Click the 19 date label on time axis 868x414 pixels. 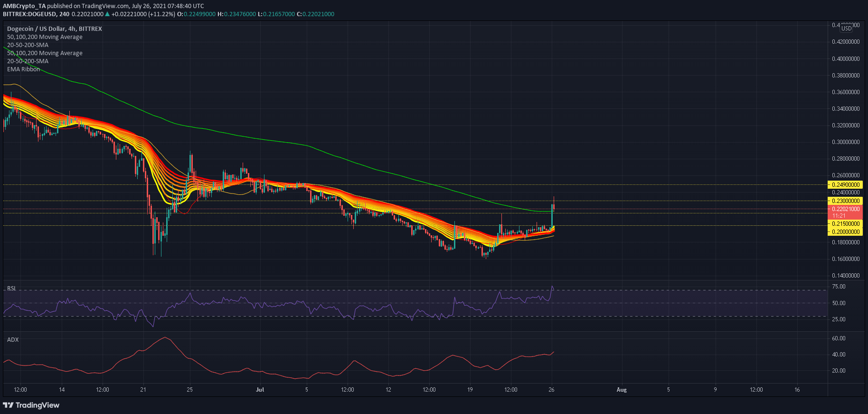[x=470, y=390]
